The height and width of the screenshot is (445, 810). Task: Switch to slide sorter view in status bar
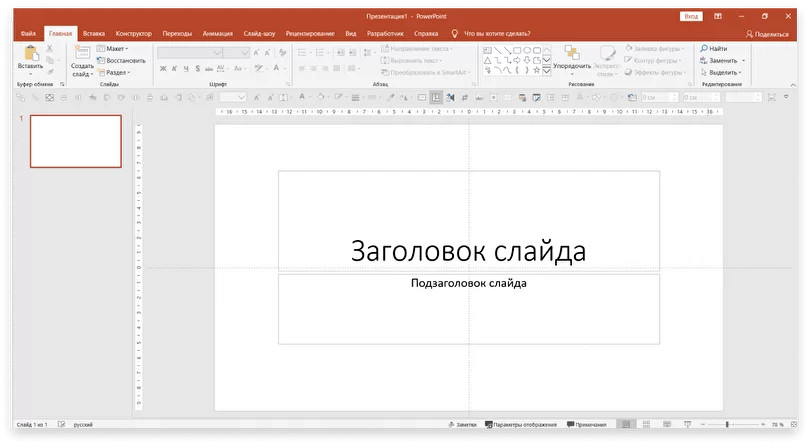pyautogui.click(x=647, y=425)
